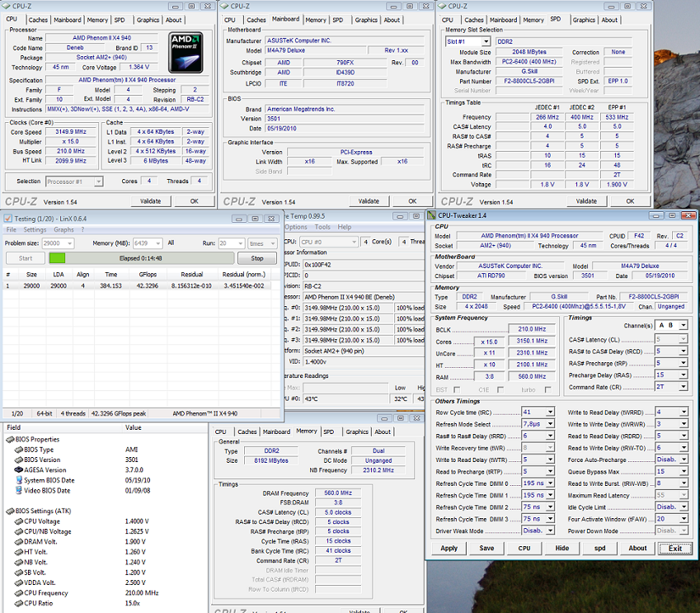Open the Core Temp Tools menu
The image size is (700, 613).
point(322,227)
